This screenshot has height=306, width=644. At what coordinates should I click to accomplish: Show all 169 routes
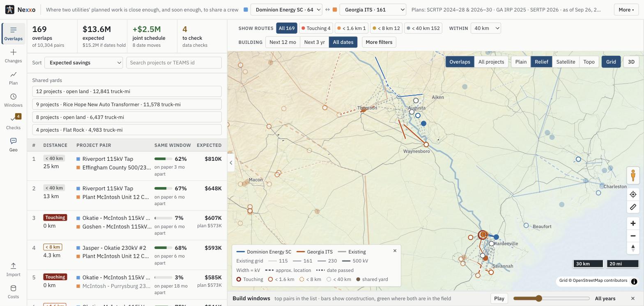(x=287, y=28)
